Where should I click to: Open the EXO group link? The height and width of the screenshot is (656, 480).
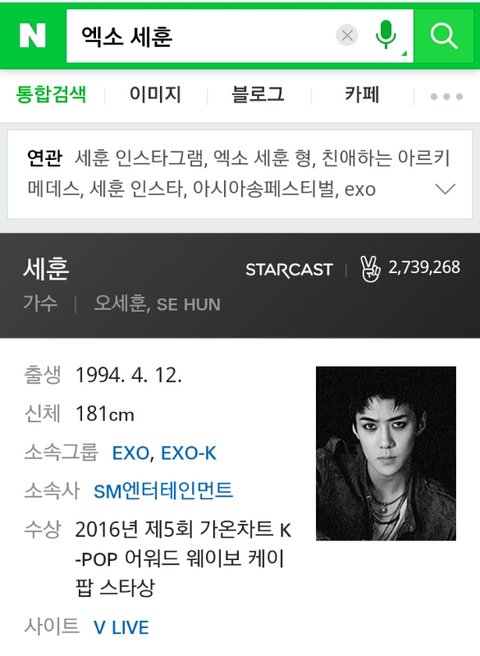coord(131,454)
